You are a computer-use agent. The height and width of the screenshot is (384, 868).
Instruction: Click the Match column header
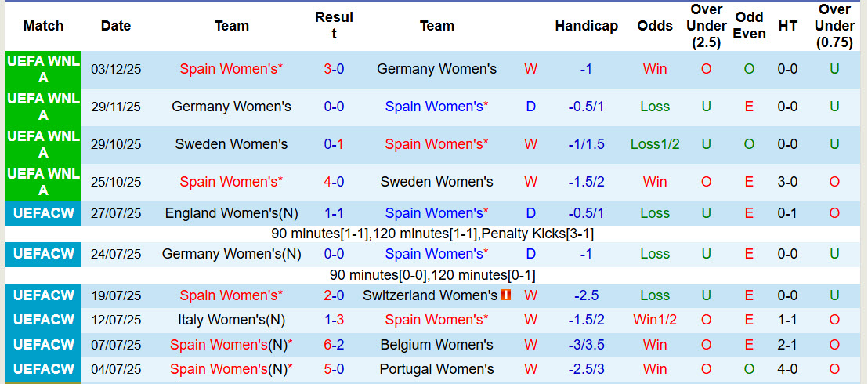click(x=43, y=26)
